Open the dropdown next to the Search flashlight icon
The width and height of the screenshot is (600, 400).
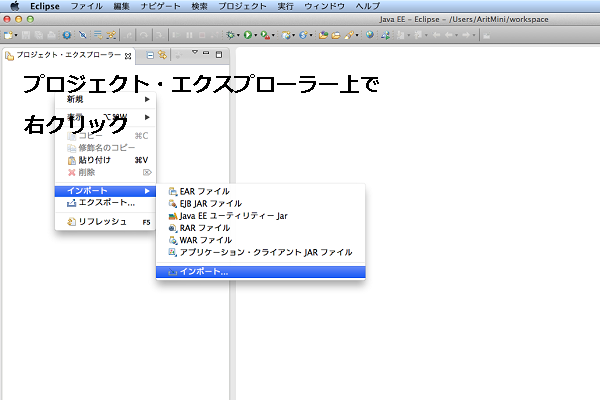[357, 36]
